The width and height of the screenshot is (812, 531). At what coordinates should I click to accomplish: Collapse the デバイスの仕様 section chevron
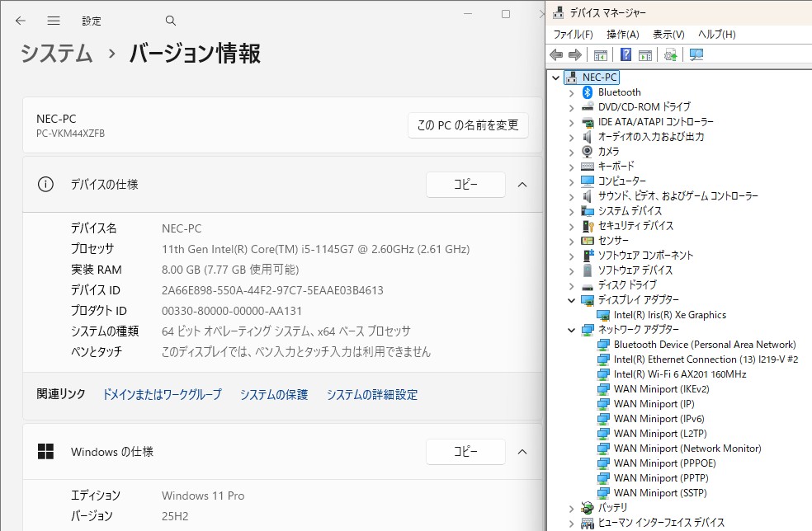[522, 185]
